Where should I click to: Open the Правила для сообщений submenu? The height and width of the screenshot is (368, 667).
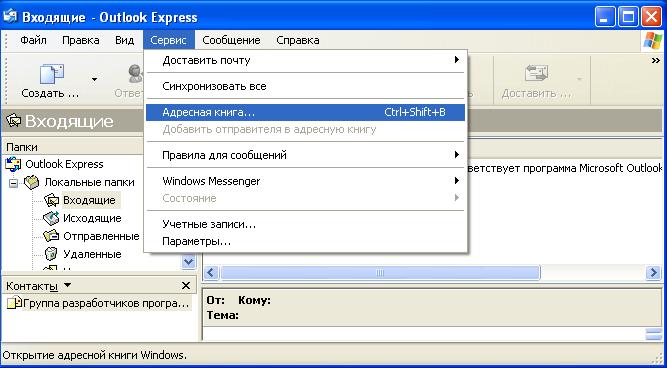pos(305,155)
